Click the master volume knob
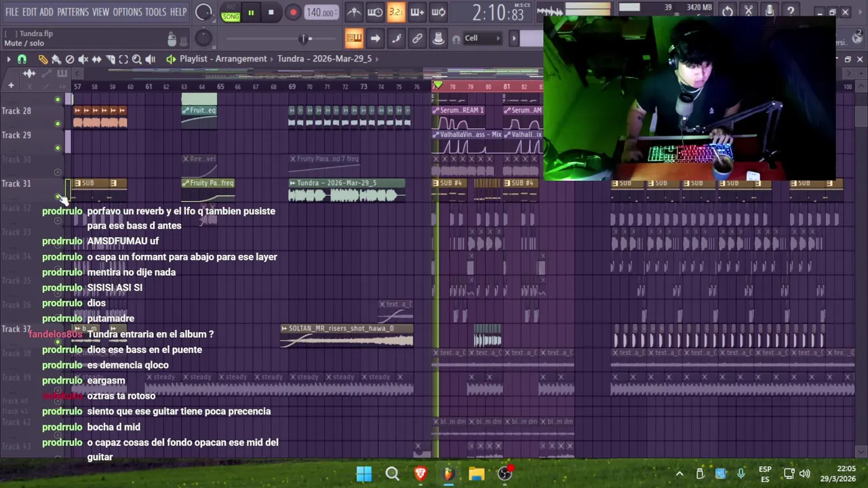Screen dimensions: 868x488 (203, 12)
